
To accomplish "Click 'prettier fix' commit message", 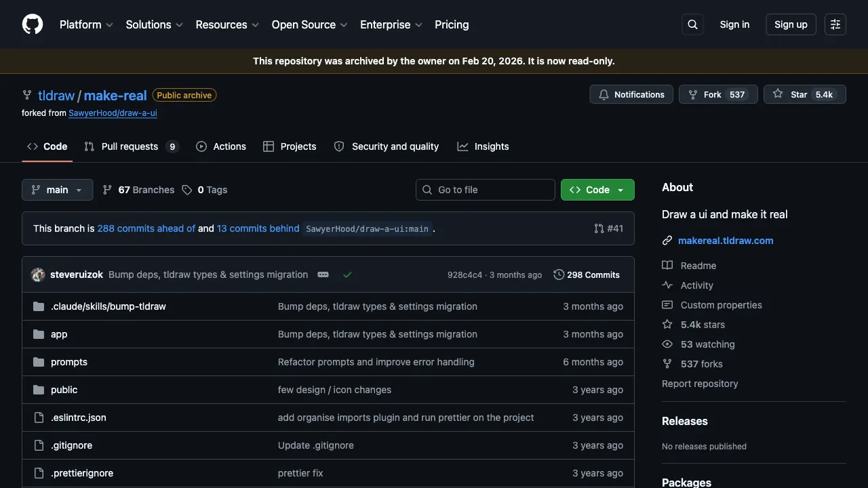I will [x=300, y=473].
